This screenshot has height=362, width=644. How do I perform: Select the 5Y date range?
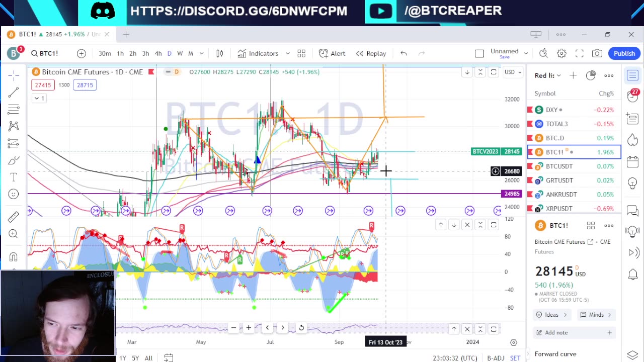click(x=135, y=358)
